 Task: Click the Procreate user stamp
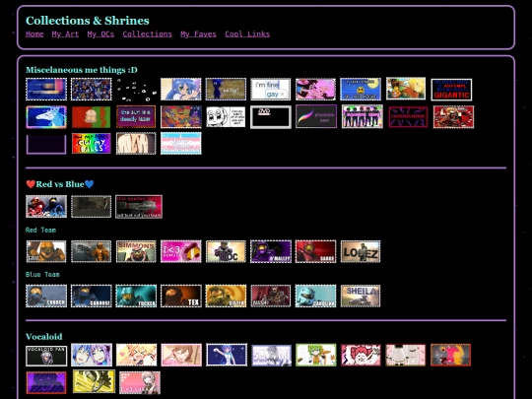[x=316, y=116]
